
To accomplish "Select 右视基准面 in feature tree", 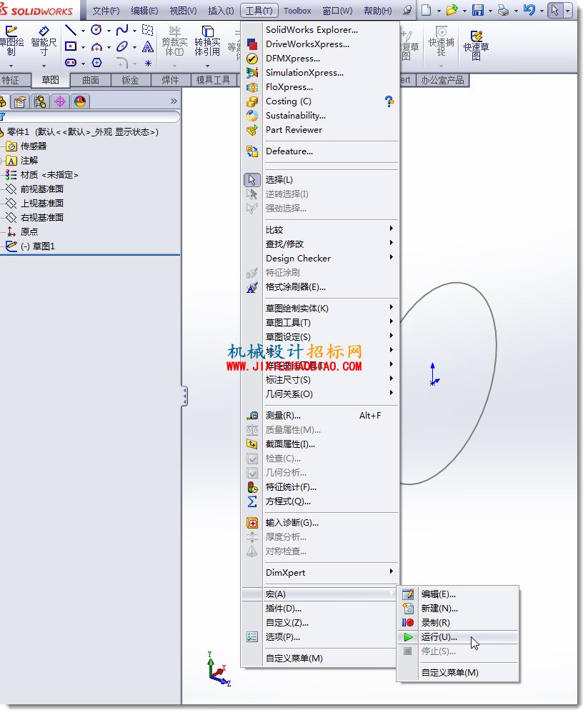I will pos(41,218).
